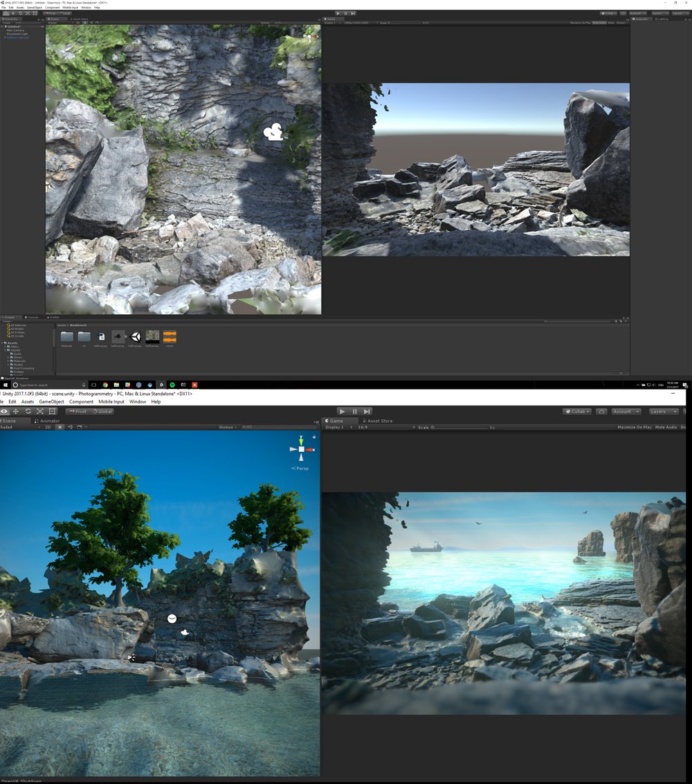Open the Layers dropdown in lower window
The height and width of the screenshot is (784, 692).
tap(663, 412)
